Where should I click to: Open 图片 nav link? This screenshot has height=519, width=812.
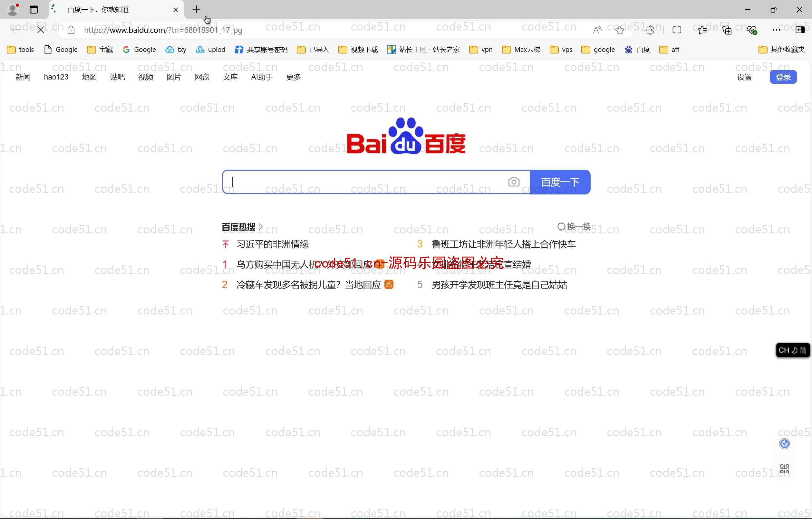174,77
